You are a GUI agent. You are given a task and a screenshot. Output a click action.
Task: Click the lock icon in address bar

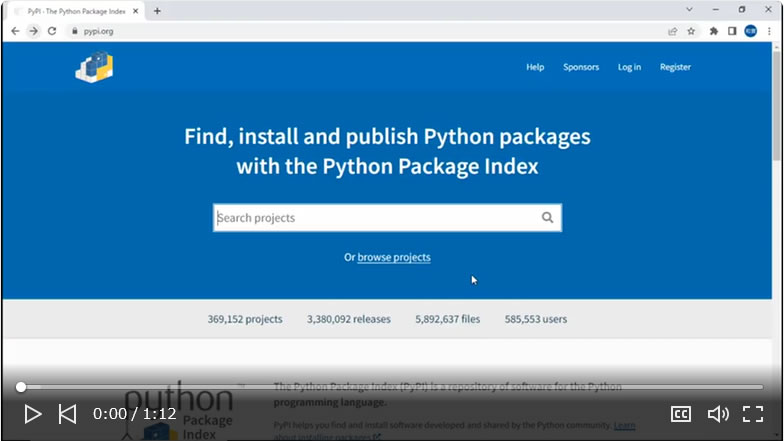pyautogui.click(x=74, y=31)
